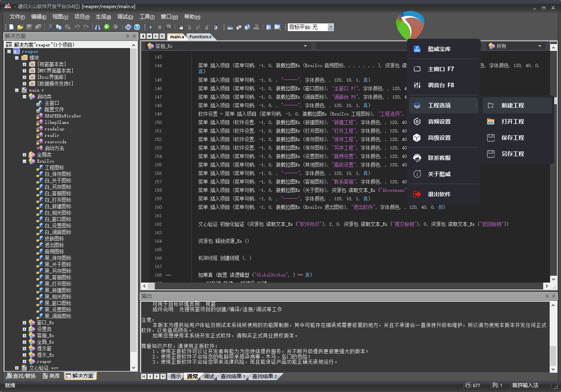Image resolution: width=561 pixels, height=392 pixels.
Task: Click the 保存工程 disk icon
Action: tap(491, 138)
